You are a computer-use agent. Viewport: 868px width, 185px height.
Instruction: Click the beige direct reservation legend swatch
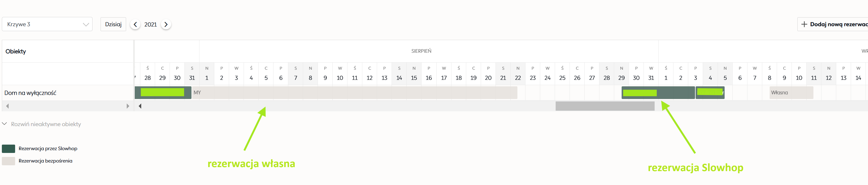tap(8, 161)
